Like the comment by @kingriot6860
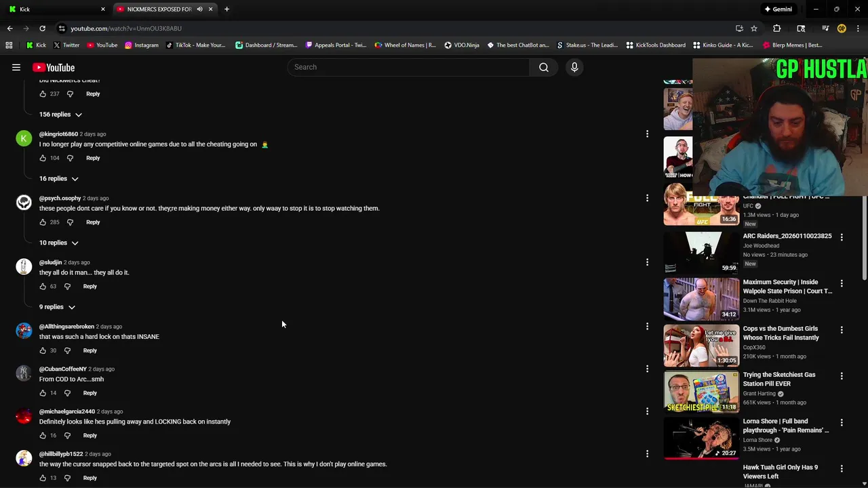868x488 pixels. (x=43, y=158)
